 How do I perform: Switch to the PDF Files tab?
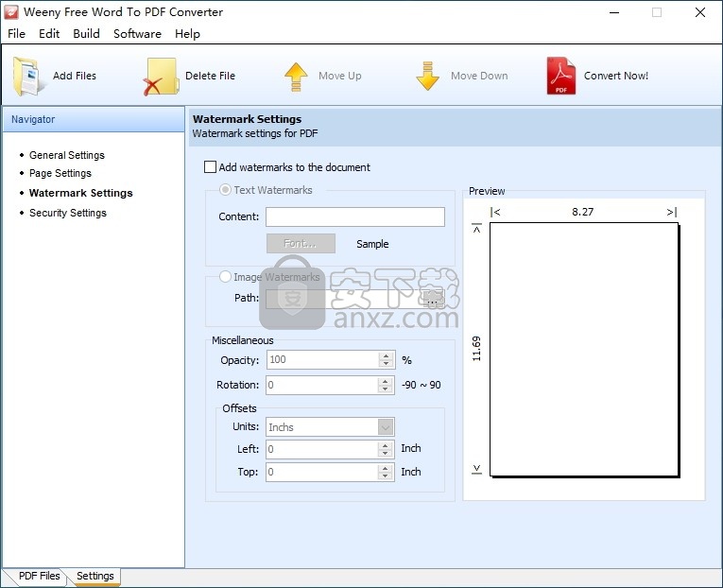tap(39, 576)
